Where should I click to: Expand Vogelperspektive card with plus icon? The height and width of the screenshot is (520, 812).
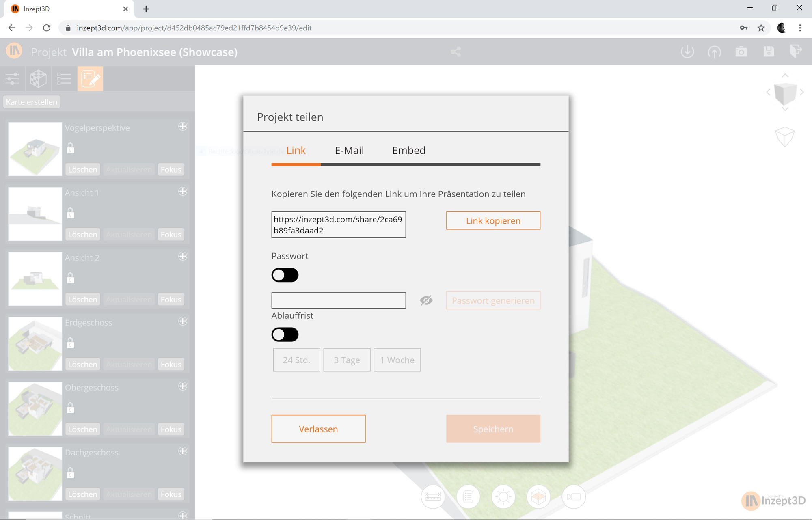coord(183,127)
